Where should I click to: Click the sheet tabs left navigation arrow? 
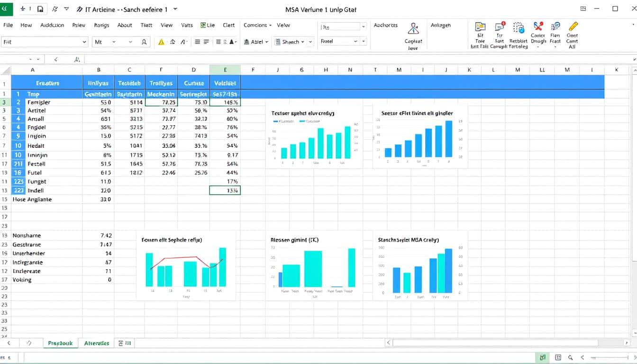(9, 343)
